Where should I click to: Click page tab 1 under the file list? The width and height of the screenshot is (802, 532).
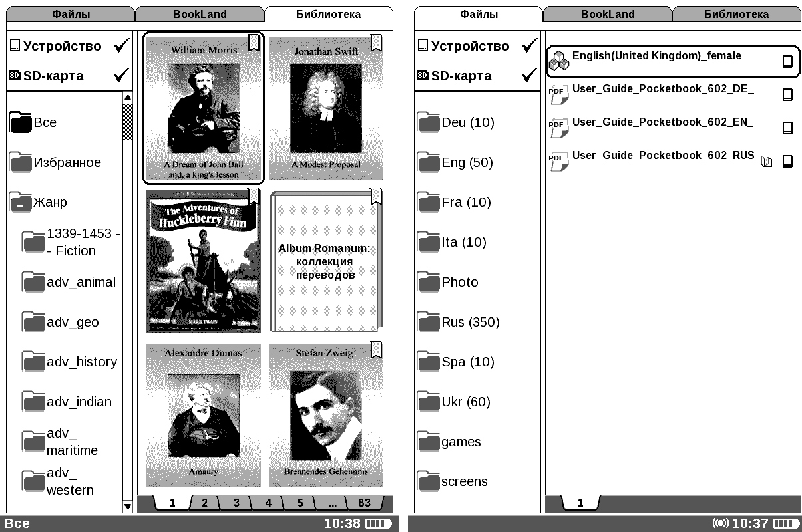(580, 503)
